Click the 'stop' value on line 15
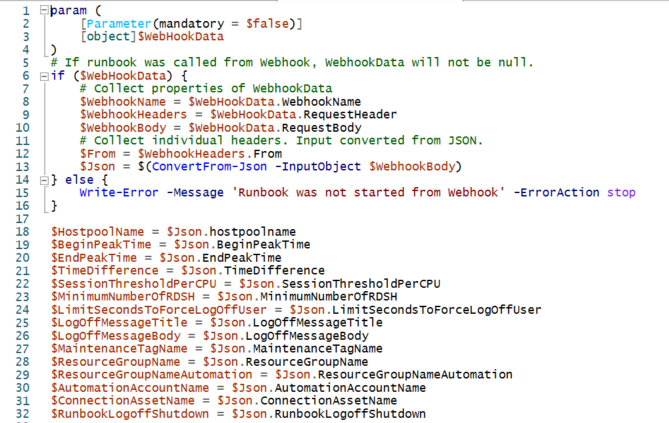The width and height of the screenshot is (669, 423). (621, 193)
